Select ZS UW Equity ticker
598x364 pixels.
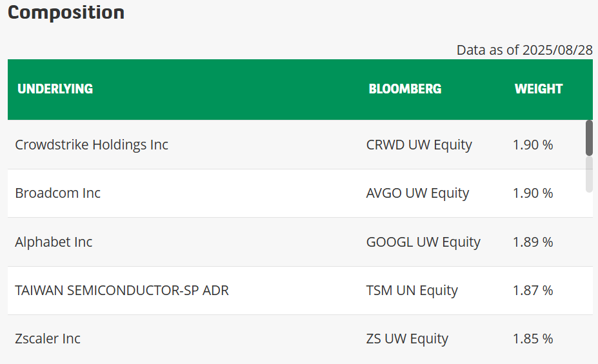click(407, 338)
